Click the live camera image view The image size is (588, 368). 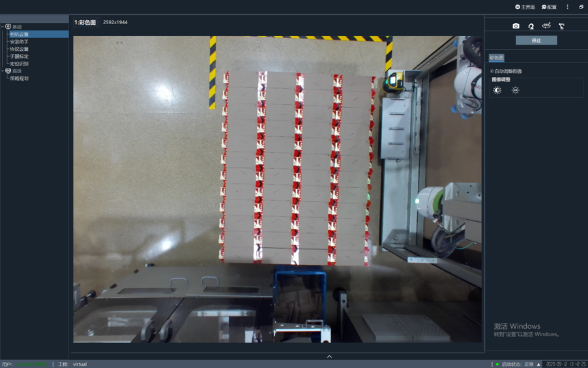(277, 189)
